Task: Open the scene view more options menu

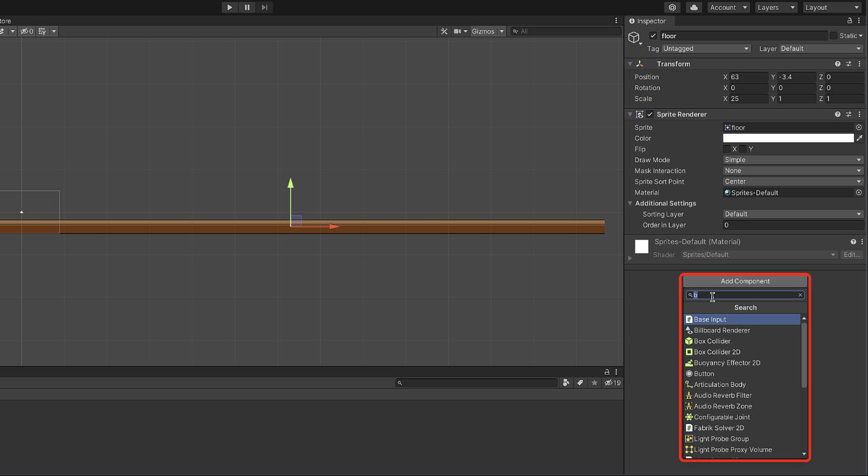Action: point(616,21)
